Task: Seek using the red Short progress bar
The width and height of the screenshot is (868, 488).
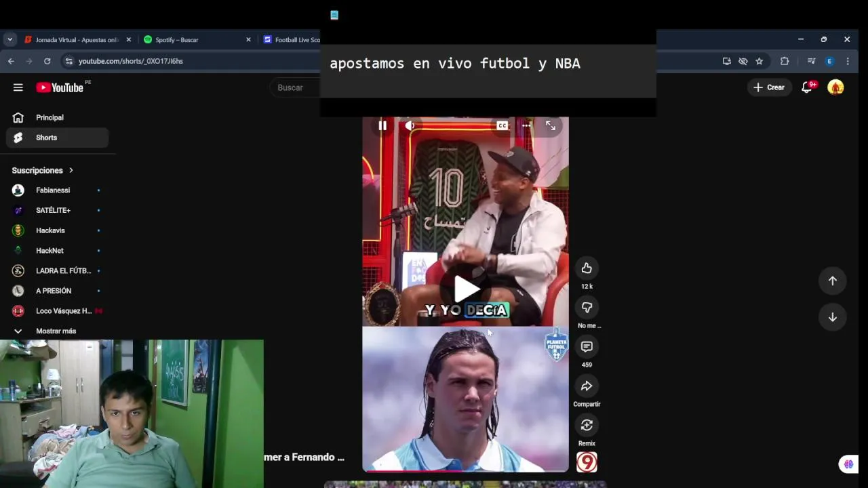Action: 466,470
